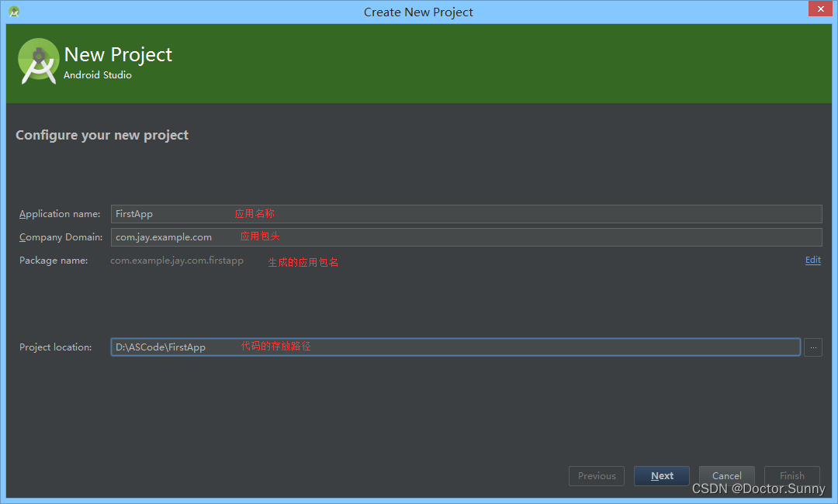The height and width of the screenshot is (504, 838).
Task: Click the Cancel button
Action: click(x=727, y=476)
